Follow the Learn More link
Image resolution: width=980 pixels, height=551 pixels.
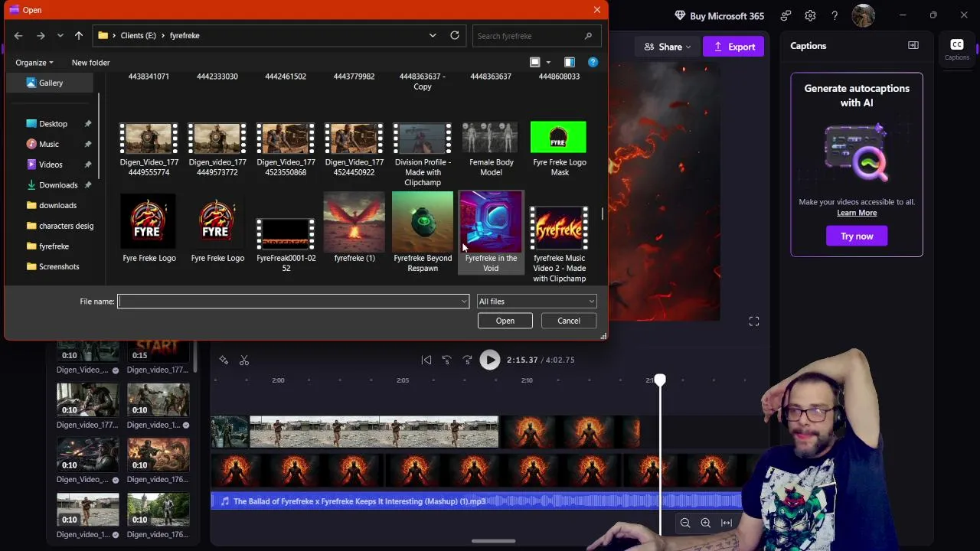pos(857,213)
